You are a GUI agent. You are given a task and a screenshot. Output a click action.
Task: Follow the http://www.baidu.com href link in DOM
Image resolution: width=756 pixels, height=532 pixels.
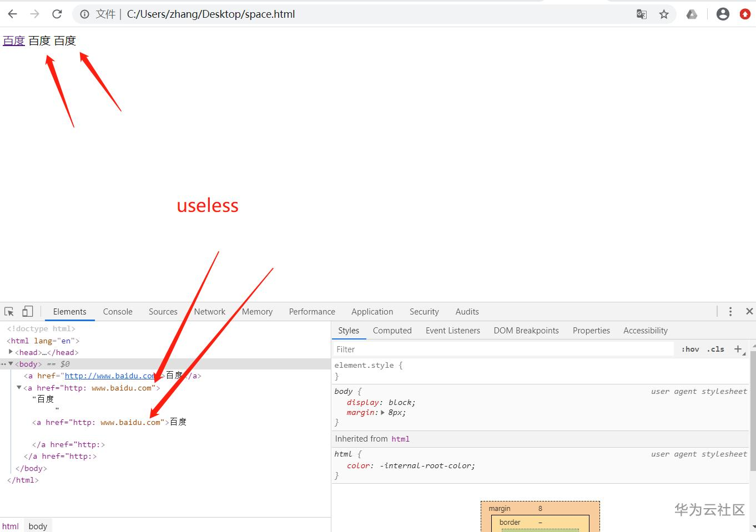110,376
